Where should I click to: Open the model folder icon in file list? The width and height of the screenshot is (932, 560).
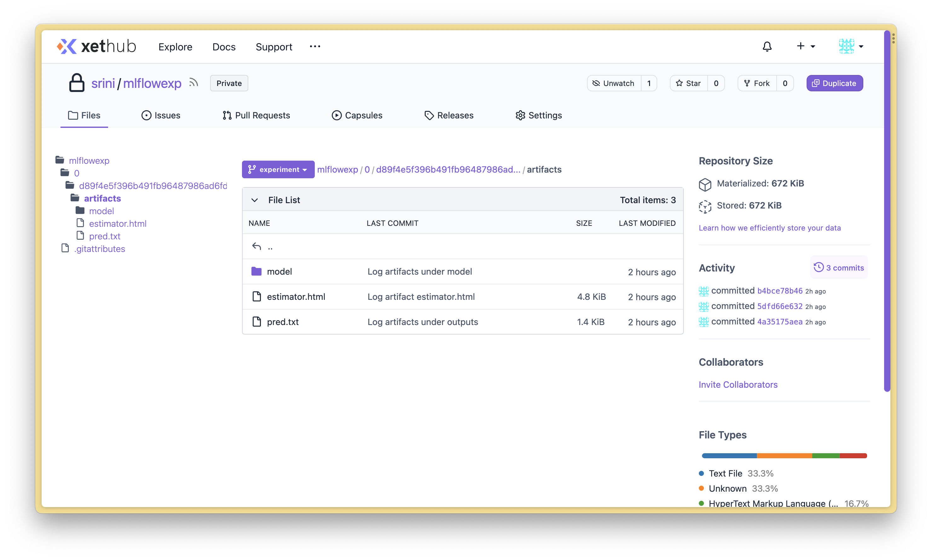pyautogui.click(x=256, y=271)
